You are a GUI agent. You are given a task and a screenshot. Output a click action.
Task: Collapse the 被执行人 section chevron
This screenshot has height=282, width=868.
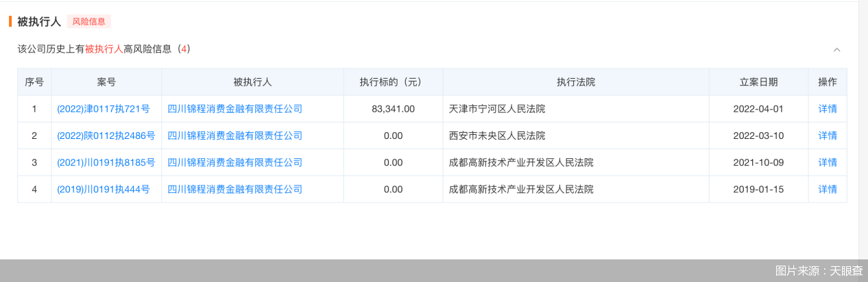coord(836,49)
